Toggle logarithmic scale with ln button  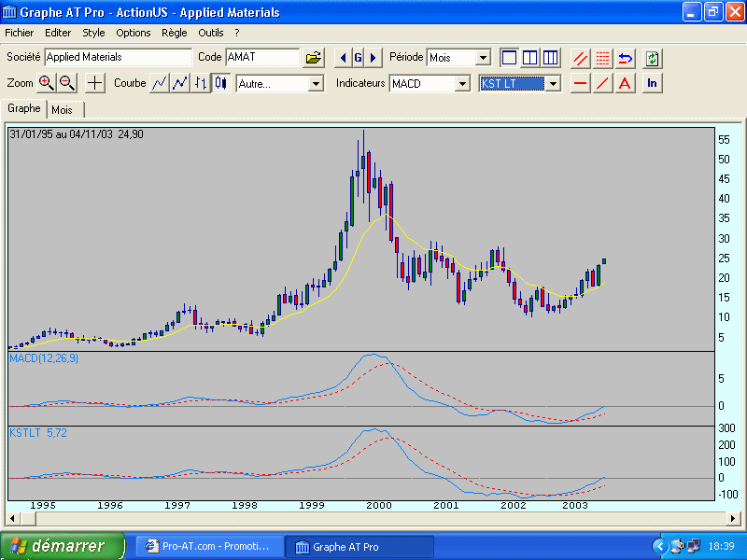(652, 83)
